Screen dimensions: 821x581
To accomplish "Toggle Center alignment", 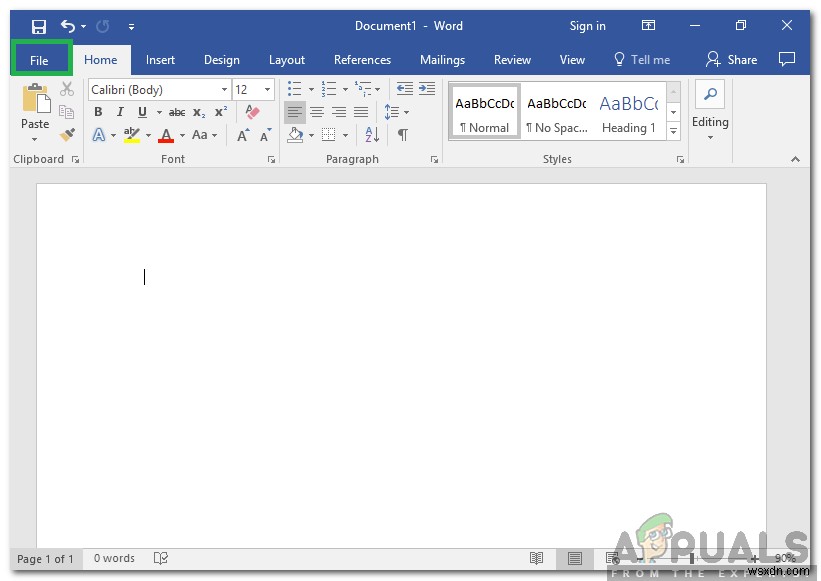I will tap(317, 112).
